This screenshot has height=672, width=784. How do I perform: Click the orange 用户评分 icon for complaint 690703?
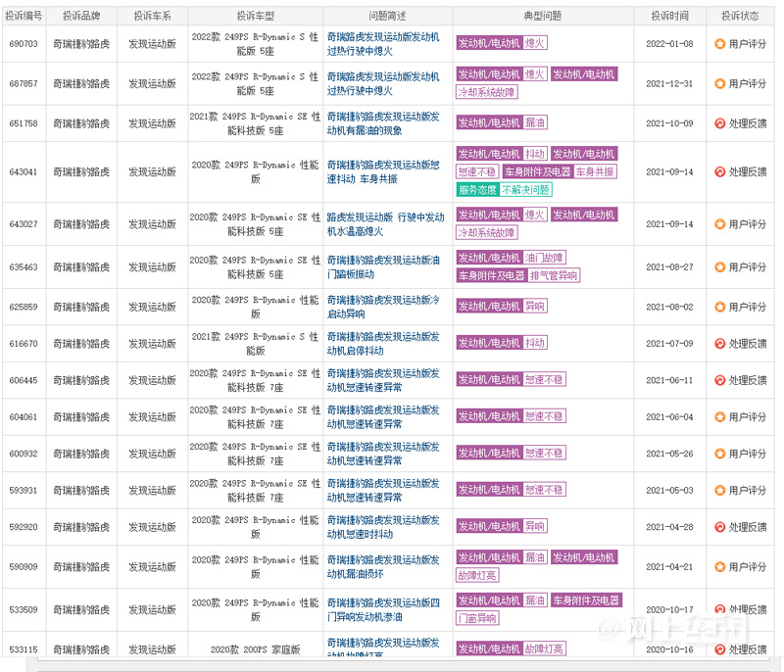(x=719, y=44)
